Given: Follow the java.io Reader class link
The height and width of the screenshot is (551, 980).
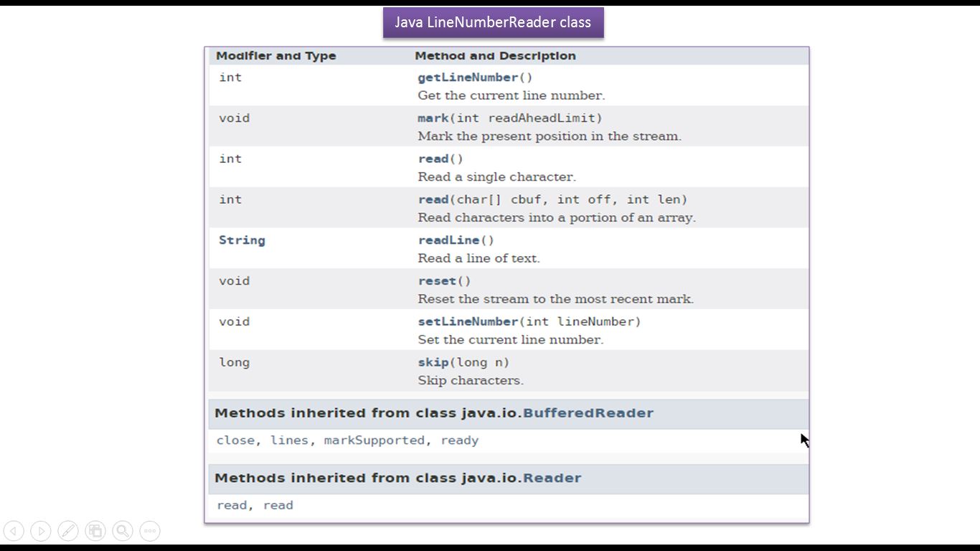Looking at the screenshot, I should pos(552,478).
